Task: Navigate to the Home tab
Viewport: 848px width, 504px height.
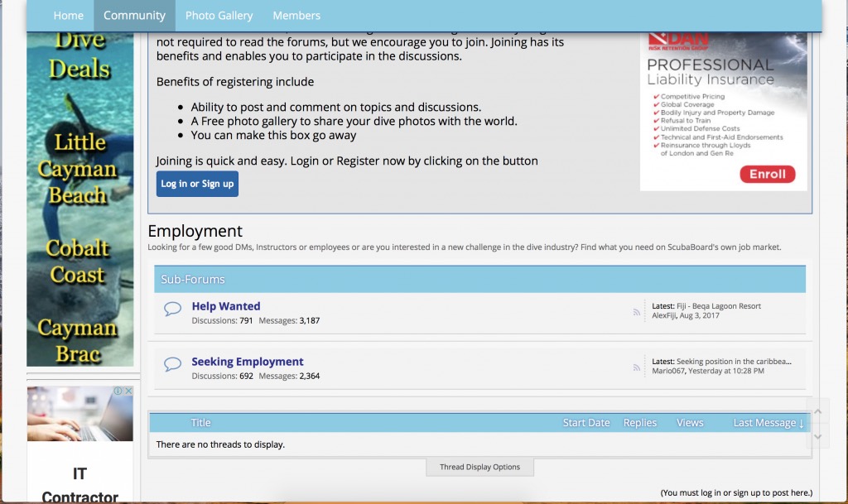Action: coord(68,16)
